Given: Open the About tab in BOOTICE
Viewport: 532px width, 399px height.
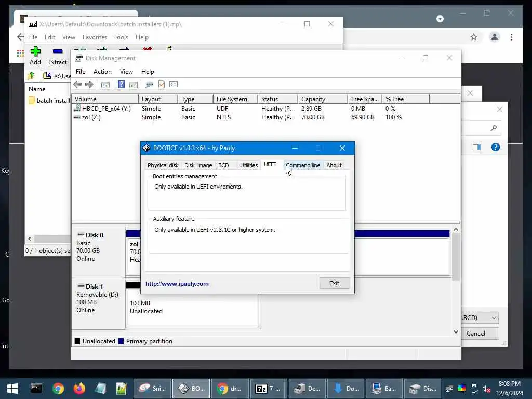Looking at the screenshot, I should click(334, 165).
